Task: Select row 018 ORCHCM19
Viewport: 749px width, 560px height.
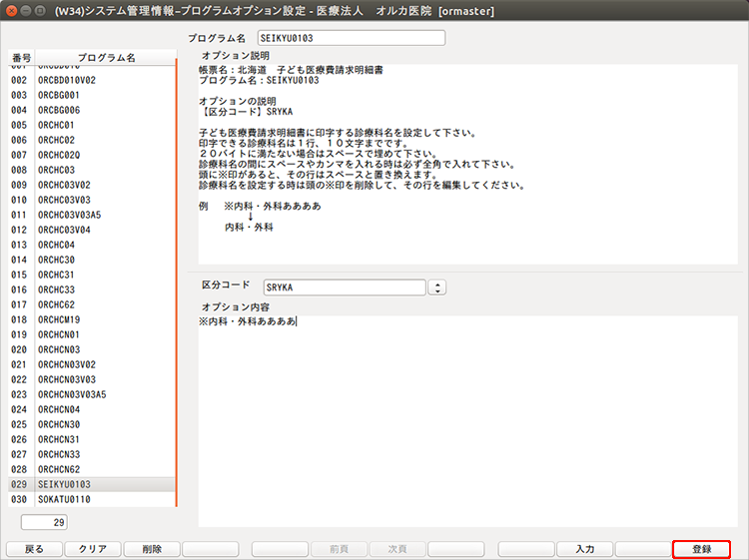Action: pos(92,319)
